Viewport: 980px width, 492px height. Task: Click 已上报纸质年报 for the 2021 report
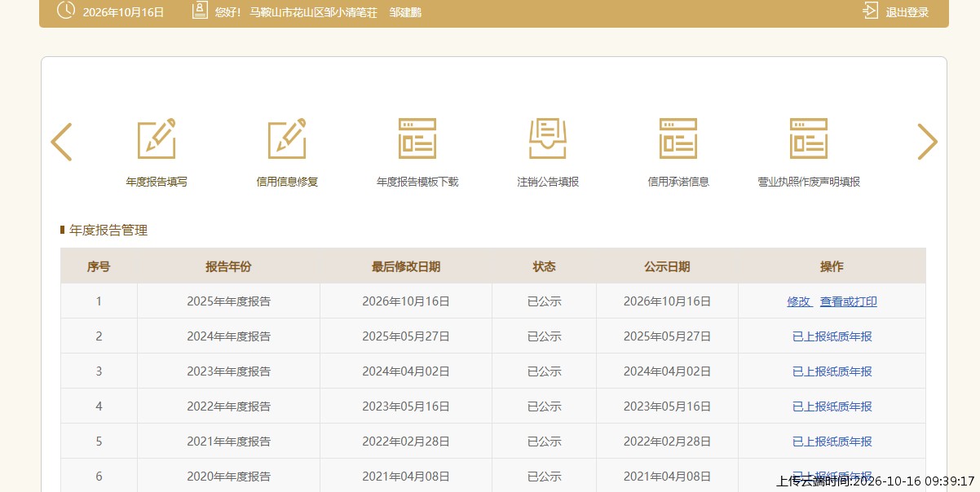832,441
